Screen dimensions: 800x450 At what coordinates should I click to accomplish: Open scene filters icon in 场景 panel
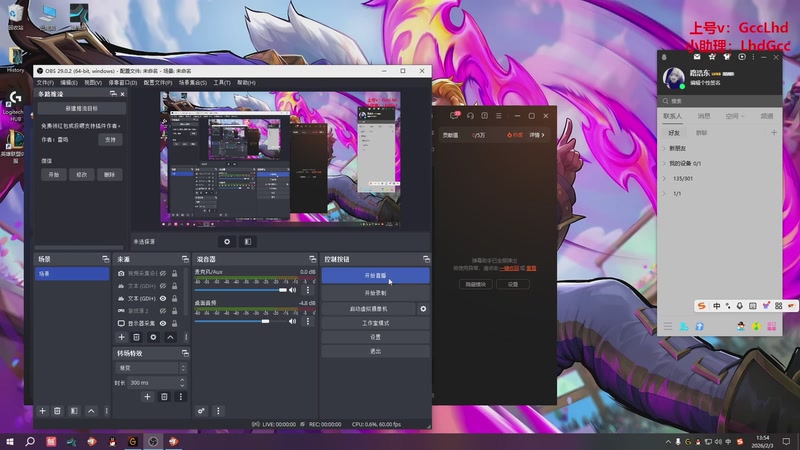pos(74,411)
